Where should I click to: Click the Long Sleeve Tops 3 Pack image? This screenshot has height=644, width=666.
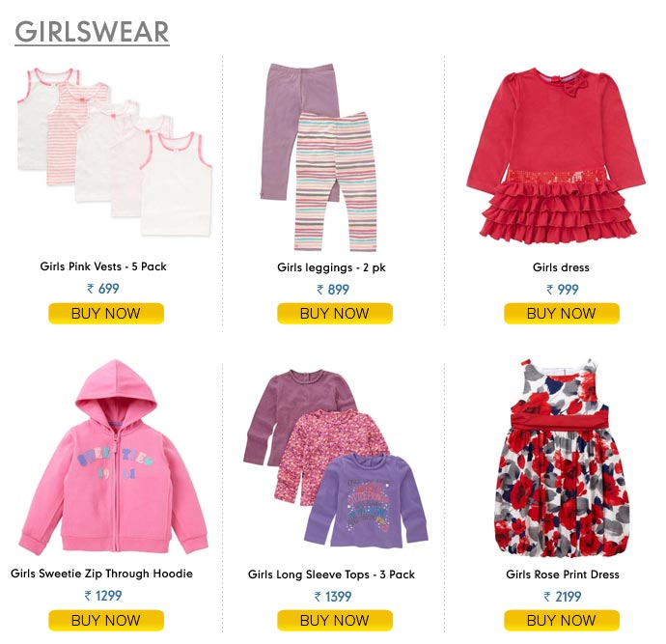336,459
